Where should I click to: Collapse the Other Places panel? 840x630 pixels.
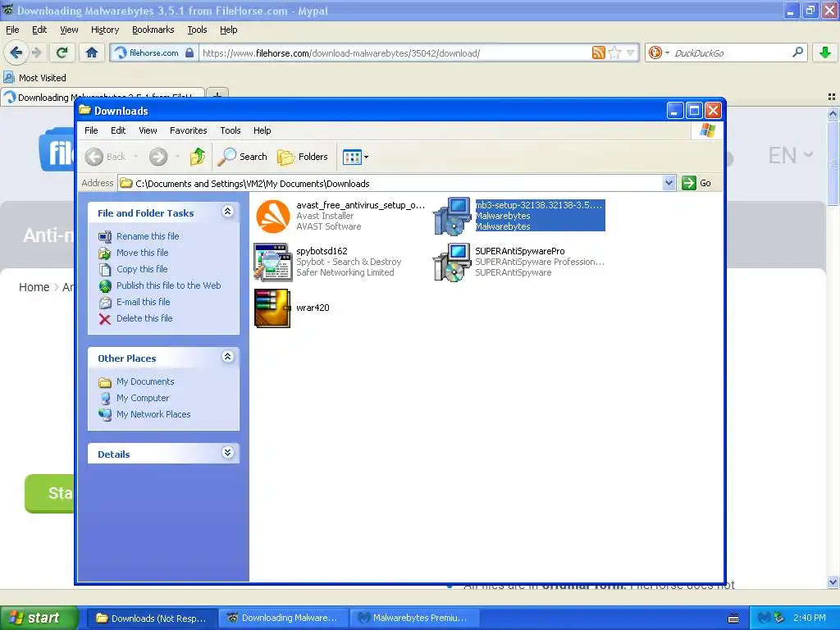pos(228,357)
